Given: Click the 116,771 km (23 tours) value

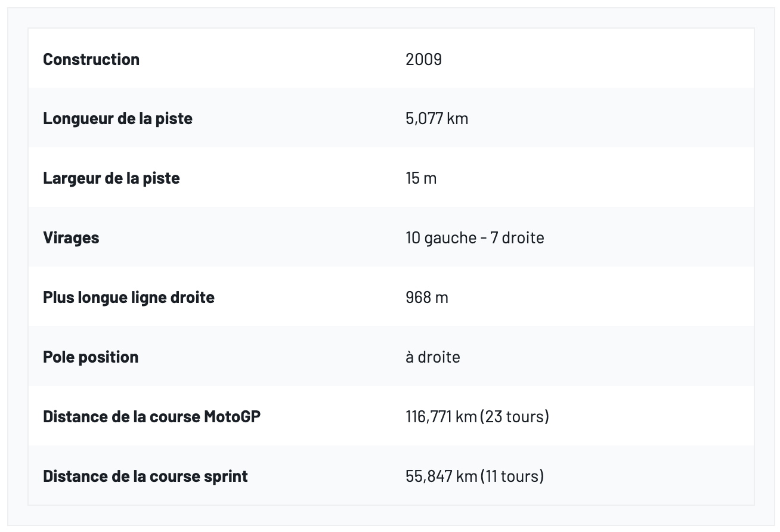Looking at the screenshot, I should [477, 416].
